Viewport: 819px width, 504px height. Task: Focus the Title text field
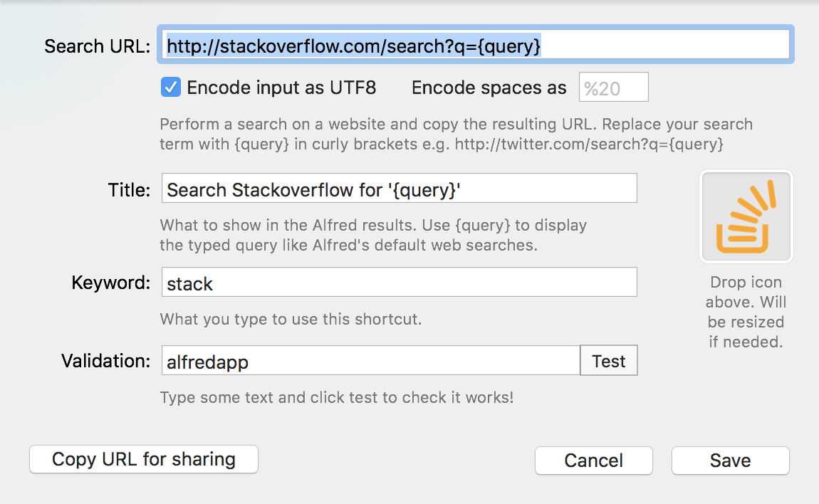tap(399, 189)
